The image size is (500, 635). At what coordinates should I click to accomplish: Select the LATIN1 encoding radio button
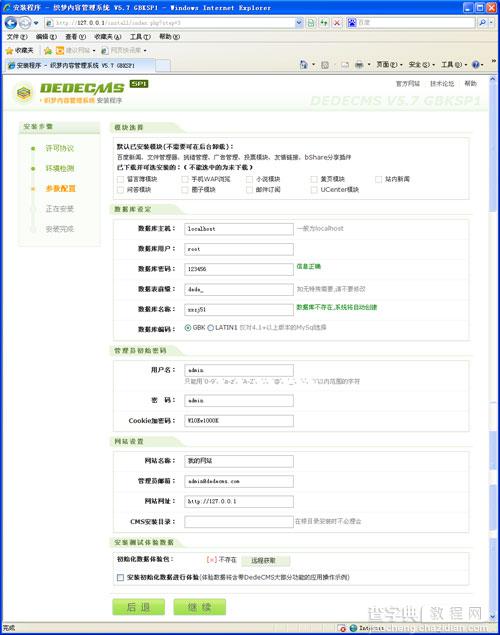(211, 328)
